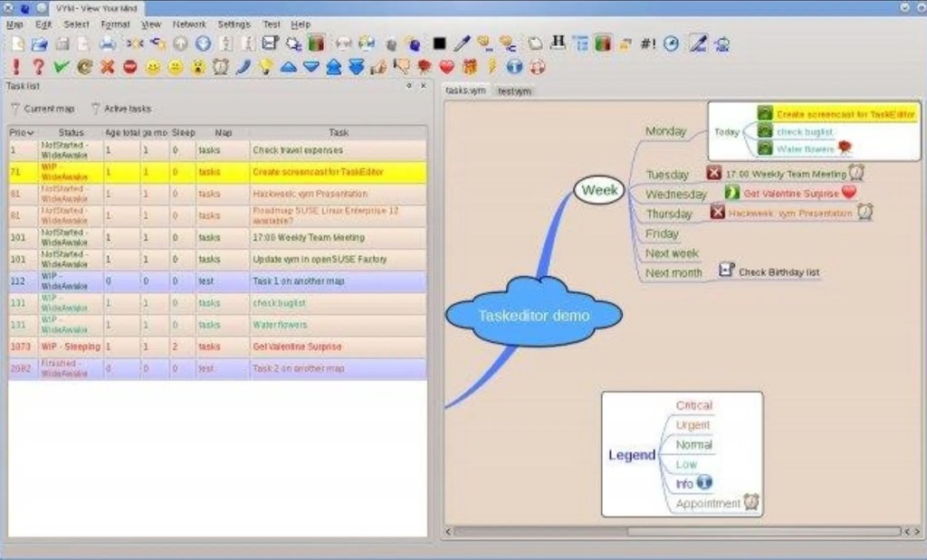Toggle the Current map filter
Image resolution: width=927 pixels, height=560 pixels.
[42, 109]
